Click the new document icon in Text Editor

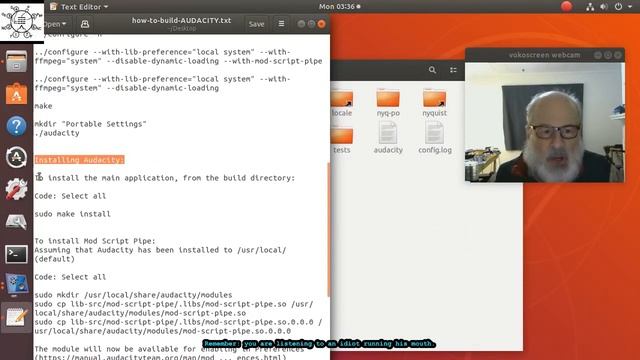[x=85, y=24]
